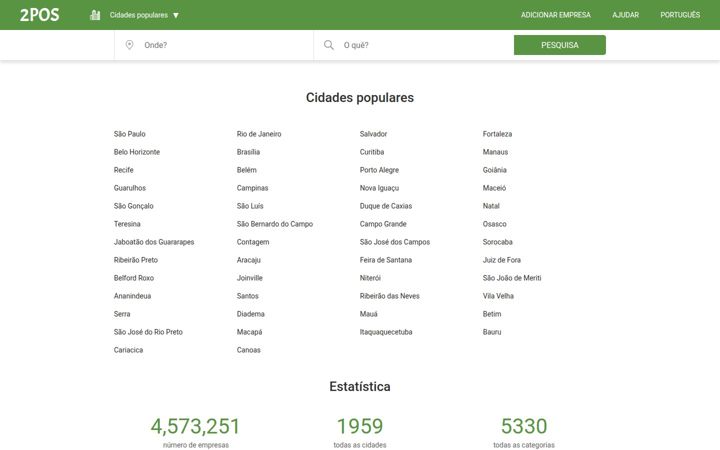Viewport: 720px width, 450px height.
Task: Open the São Luís link
Action: pos(250,206)
